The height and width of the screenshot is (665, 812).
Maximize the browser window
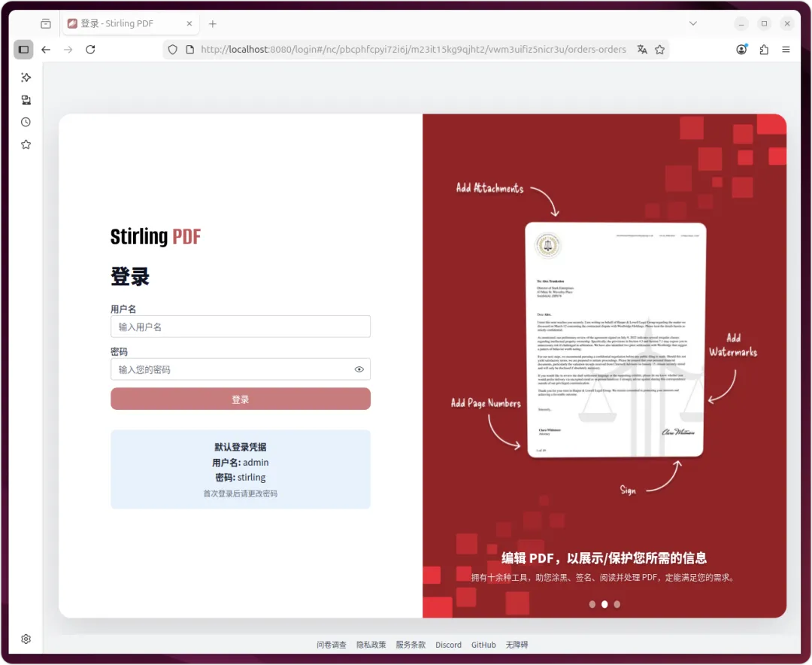pos(764,24)
